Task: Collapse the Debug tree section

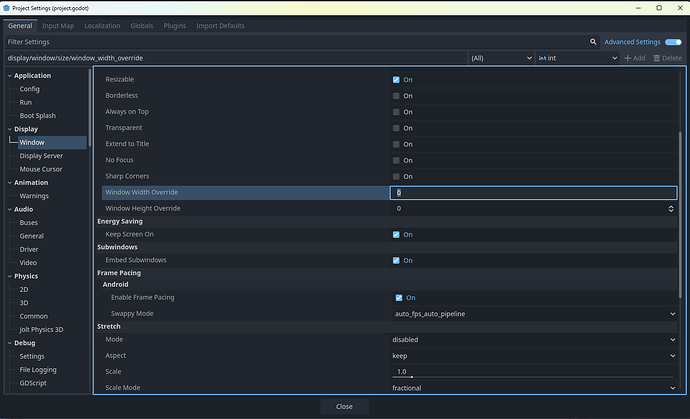Action: point(10,343)
